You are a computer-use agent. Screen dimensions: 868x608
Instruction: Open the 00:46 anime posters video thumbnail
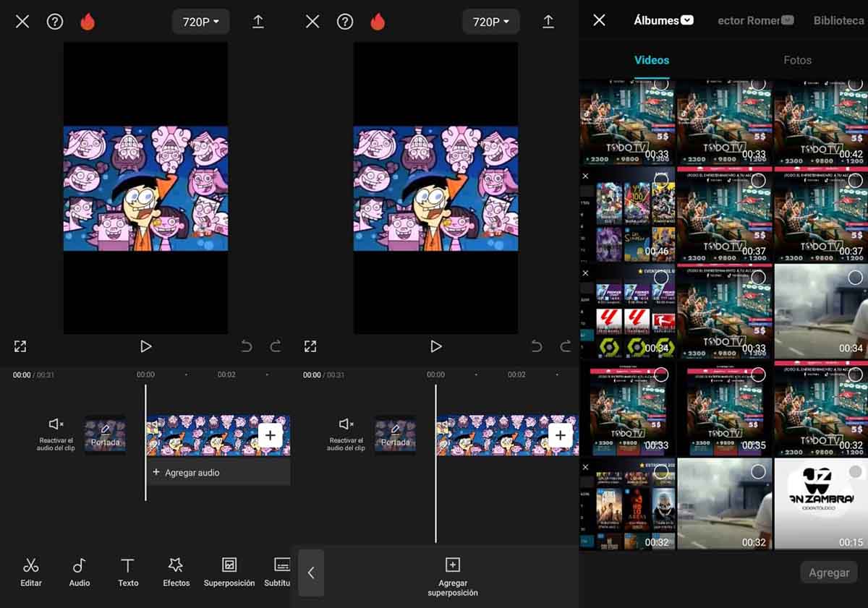click(627, 213)
